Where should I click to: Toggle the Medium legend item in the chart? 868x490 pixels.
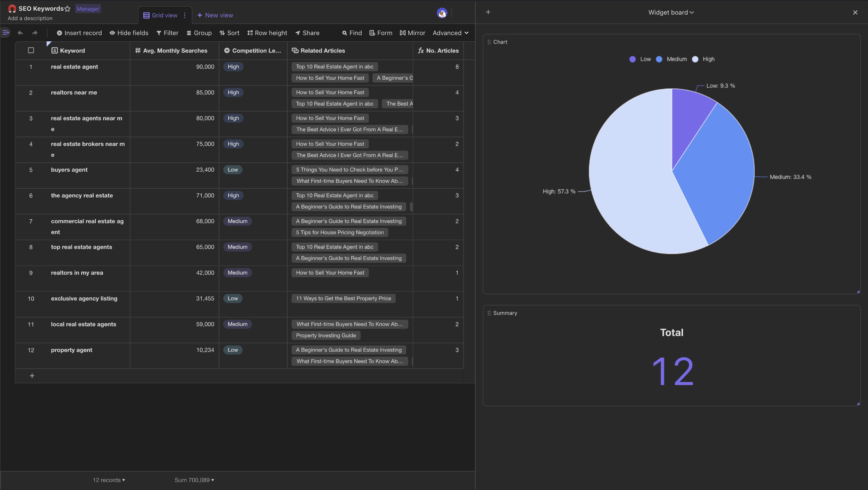click(672, 59)
